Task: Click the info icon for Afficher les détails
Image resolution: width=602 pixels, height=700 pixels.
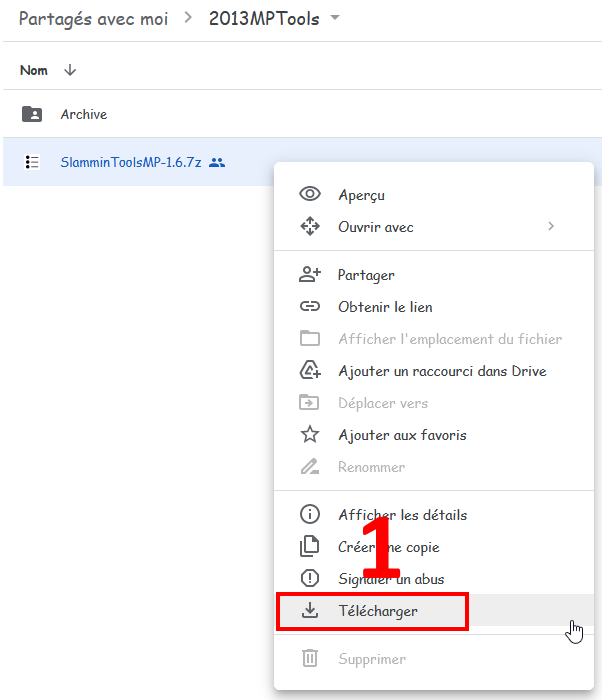Action: (310, 515)
